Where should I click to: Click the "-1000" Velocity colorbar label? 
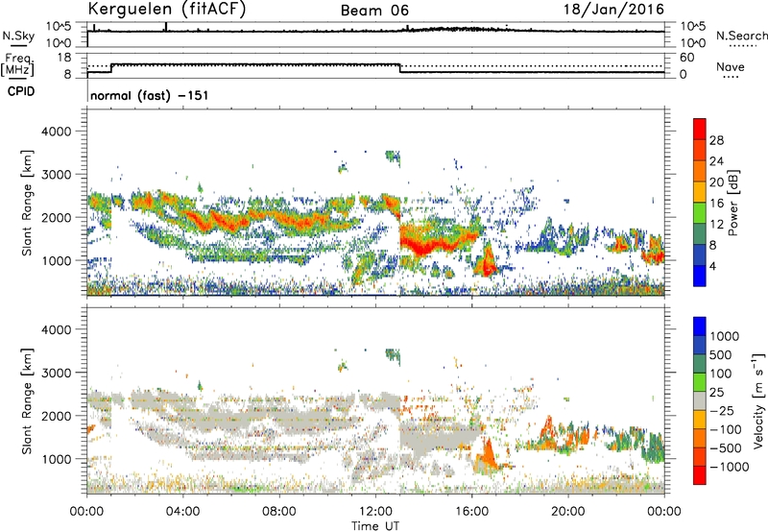click(730, 467)
